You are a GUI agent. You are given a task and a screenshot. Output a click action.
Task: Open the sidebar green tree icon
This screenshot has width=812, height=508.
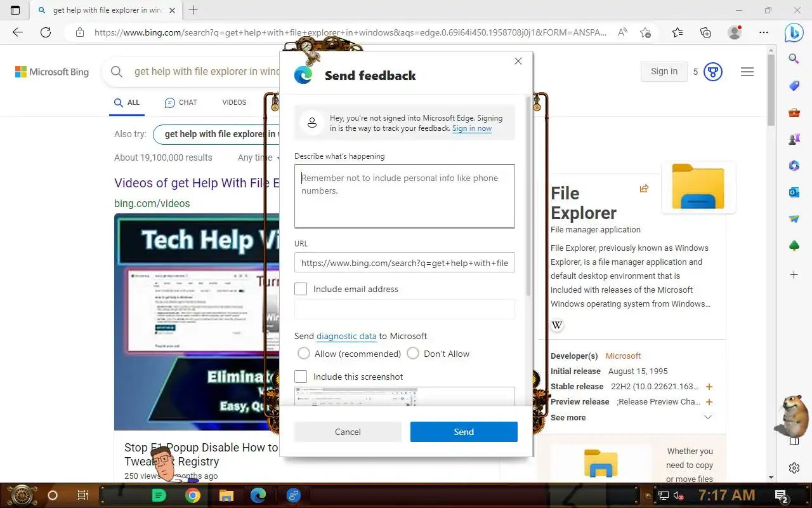click(x=794, y=246)
